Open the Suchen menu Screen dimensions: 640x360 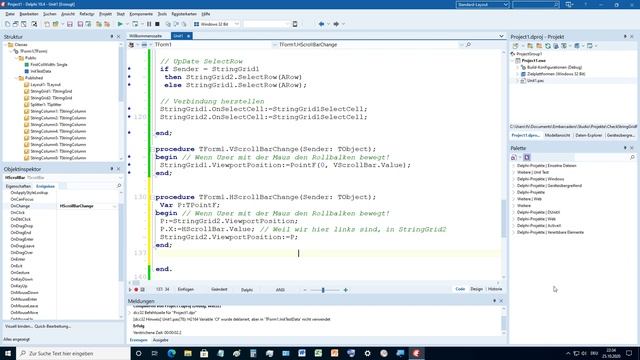pyautogui.click(x=50, y=14)
